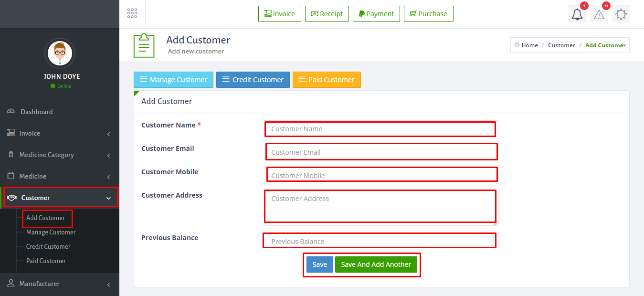Screen dimensions: 644x296
Task: Open the settings gear icon
Action: click(621, 14)
